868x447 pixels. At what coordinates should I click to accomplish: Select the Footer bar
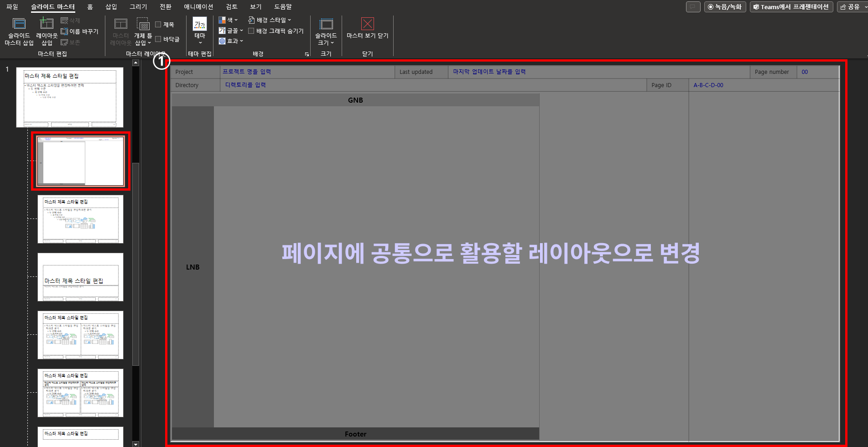point(355,434)
